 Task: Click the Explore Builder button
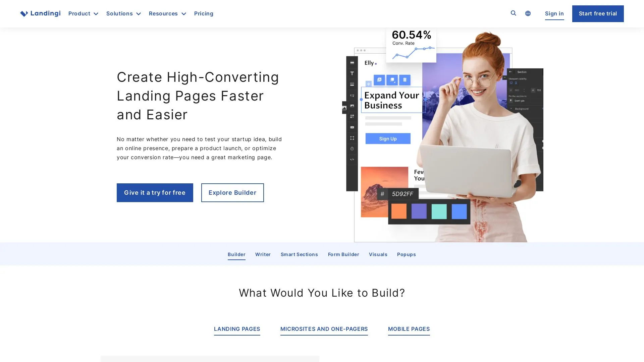pos(232,192)
